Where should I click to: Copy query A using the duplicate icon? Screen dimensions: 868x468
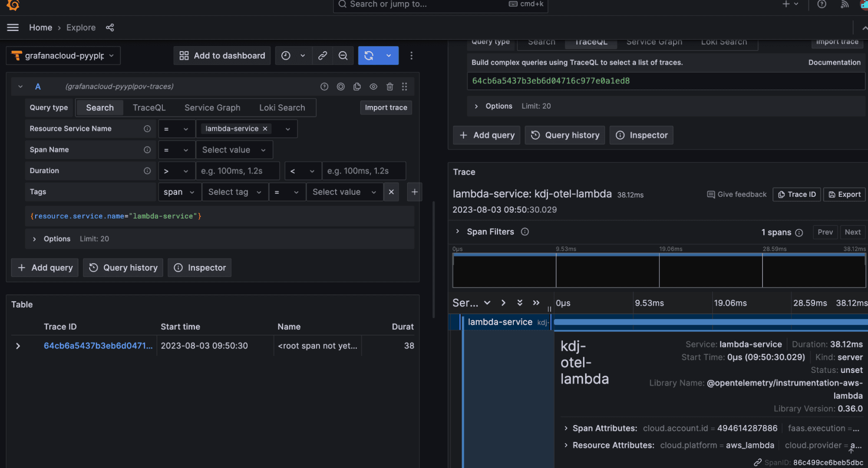(357, 86)
